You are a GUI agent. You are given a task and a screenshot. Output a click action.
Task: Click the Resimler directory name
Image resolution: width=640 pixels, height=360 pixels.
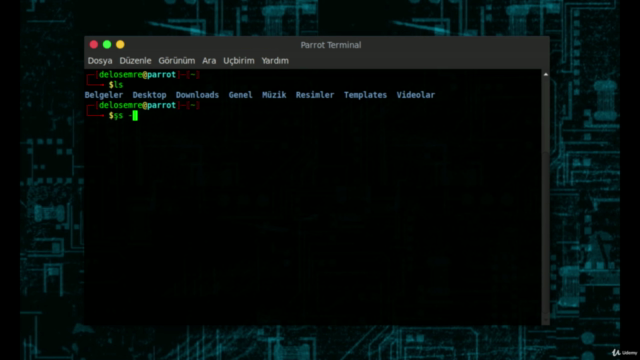click(315, 95)
